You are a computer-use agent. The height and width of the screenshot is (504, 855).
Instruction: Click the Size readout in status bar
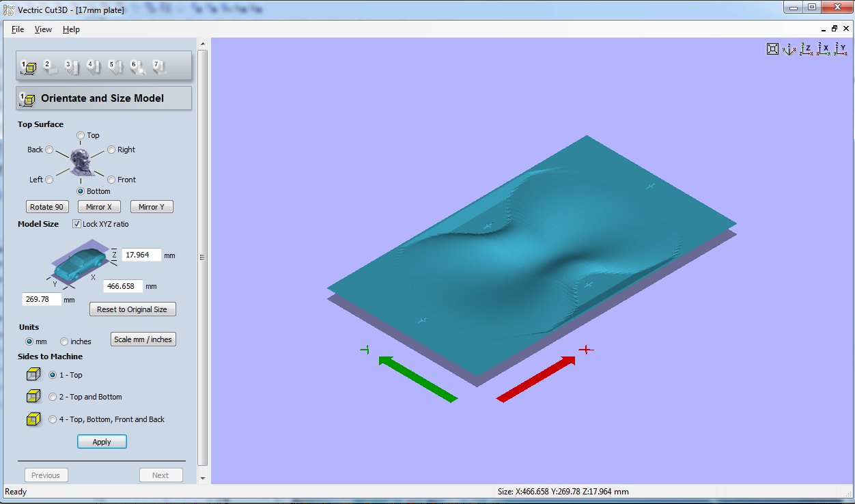(563, 492)
